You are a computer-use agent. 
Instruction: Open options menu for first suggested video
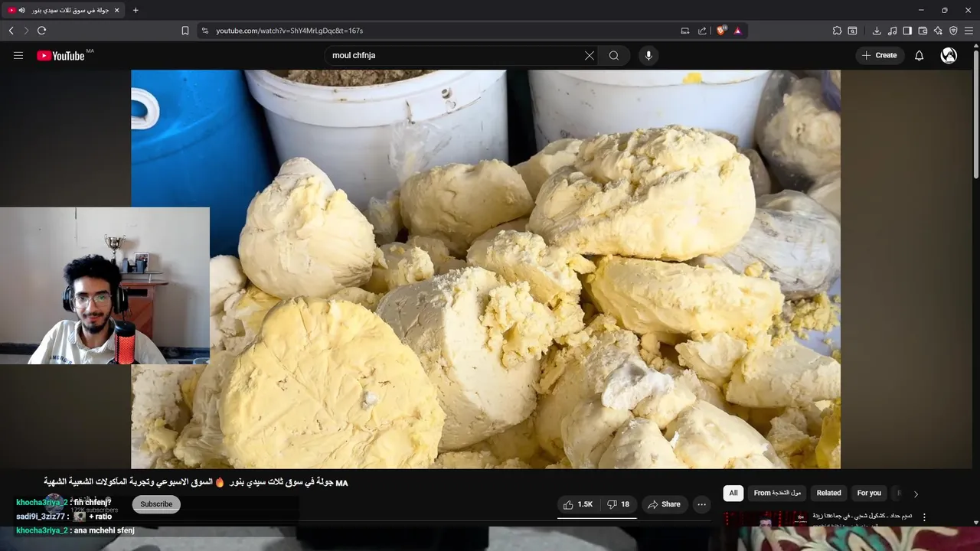[924, 517]
